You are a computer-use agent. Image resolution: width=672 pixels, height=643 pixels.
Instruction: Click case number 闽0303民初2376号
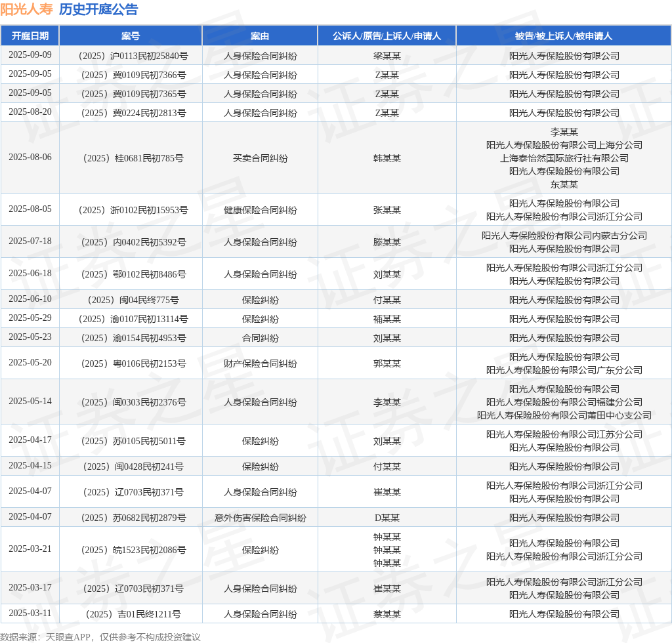(x=133, y=403)
